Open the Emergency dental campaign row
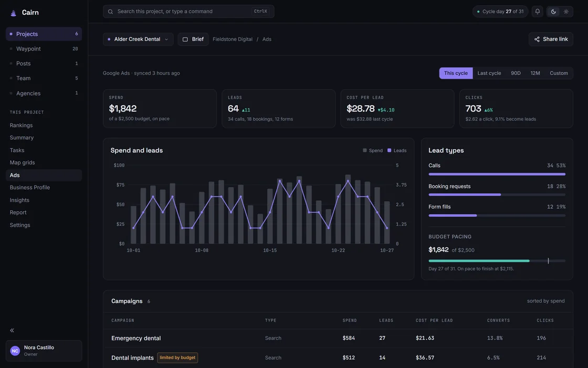Image resolution: width=588 pixels, height=368 pixels. (338, 339)
